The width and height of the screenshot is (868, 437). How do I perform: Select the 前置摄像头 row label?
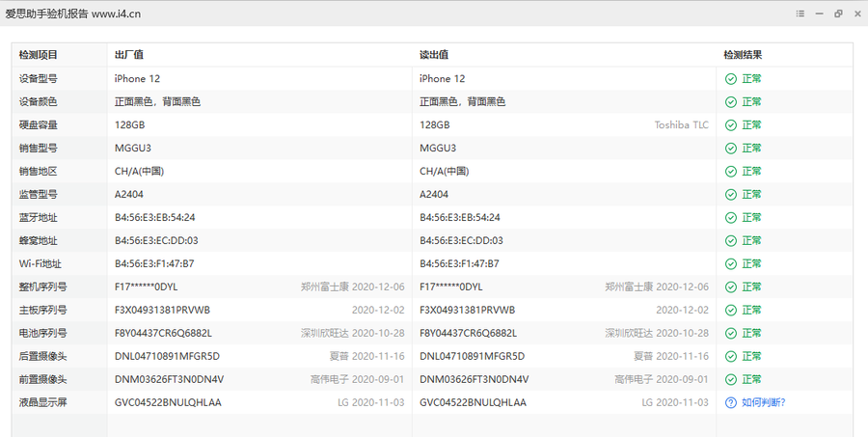43,379
